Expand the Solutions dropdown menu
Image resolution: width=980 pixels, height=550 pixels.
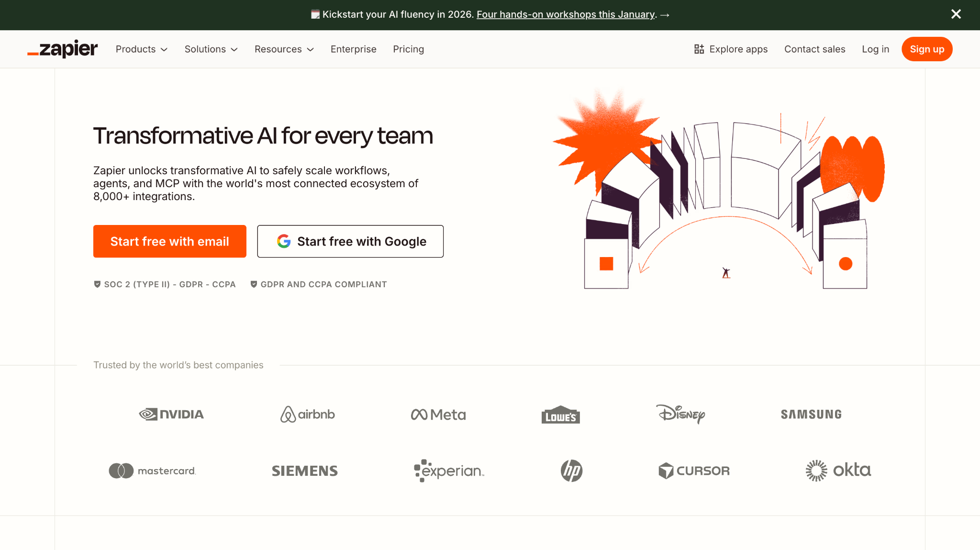coord(211,49)
